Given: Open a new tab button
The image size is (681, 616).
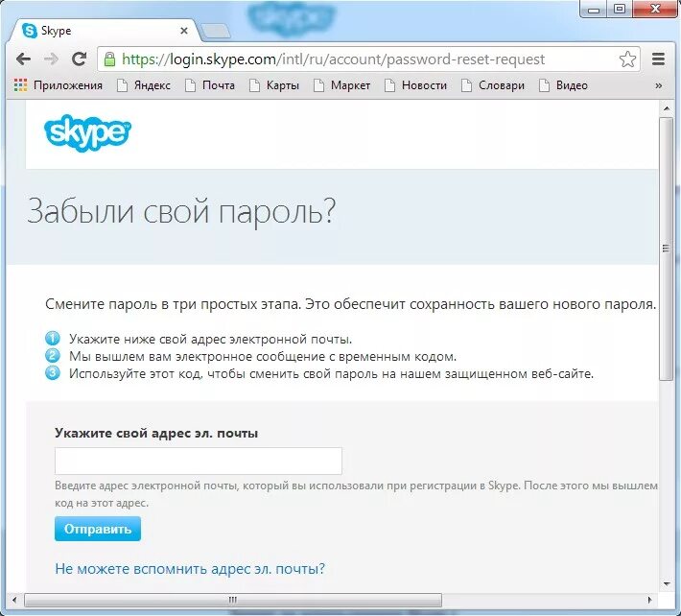Looking at the screenshot, I should (x=216, y=32).
